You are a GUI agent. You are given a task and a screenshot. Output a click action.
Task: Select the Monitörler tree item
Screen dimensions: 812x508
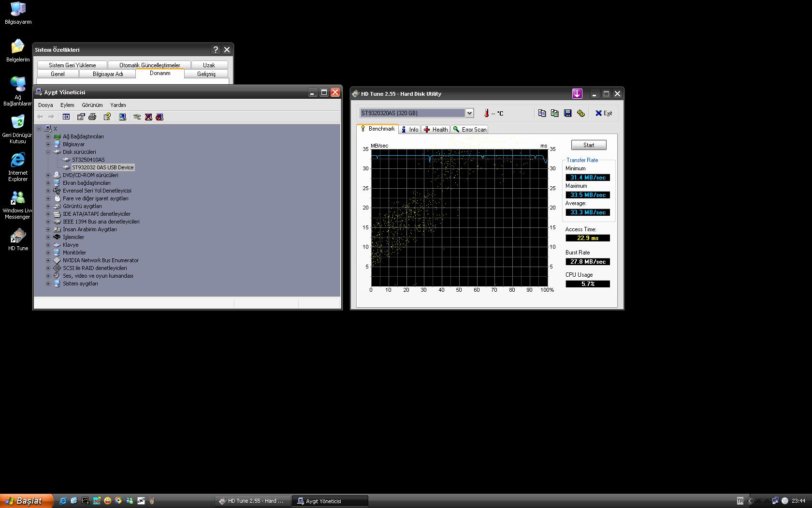coord(74,253)
